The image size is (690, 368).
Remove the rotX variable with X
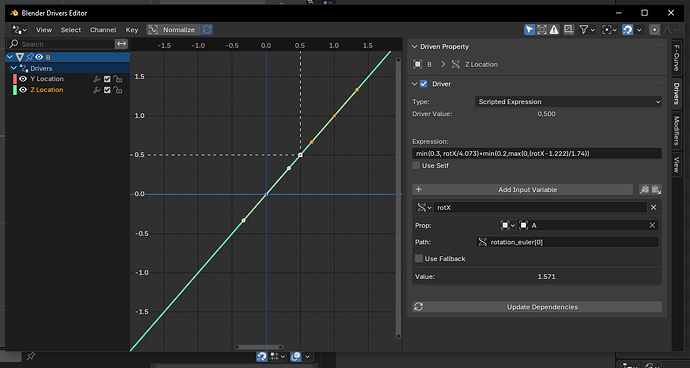pos(653,207)
